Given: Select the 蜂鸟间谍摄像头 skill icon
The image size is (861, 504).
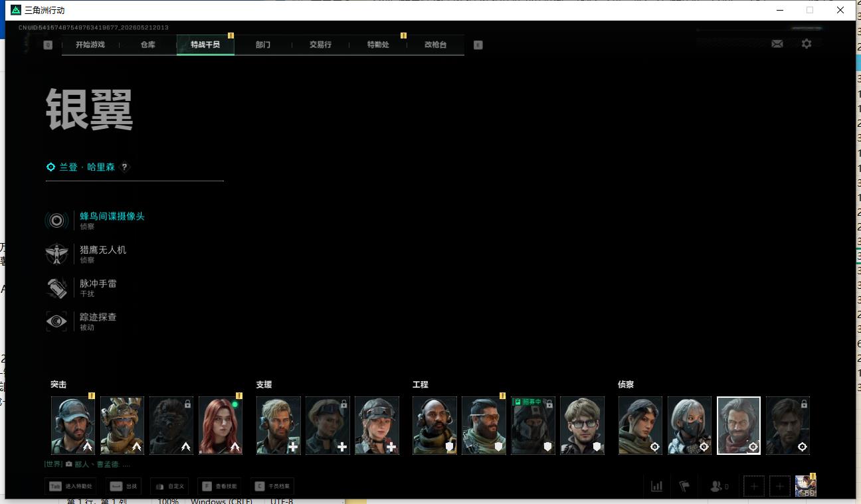Looking at the screenshot, I should click(56, 220).
